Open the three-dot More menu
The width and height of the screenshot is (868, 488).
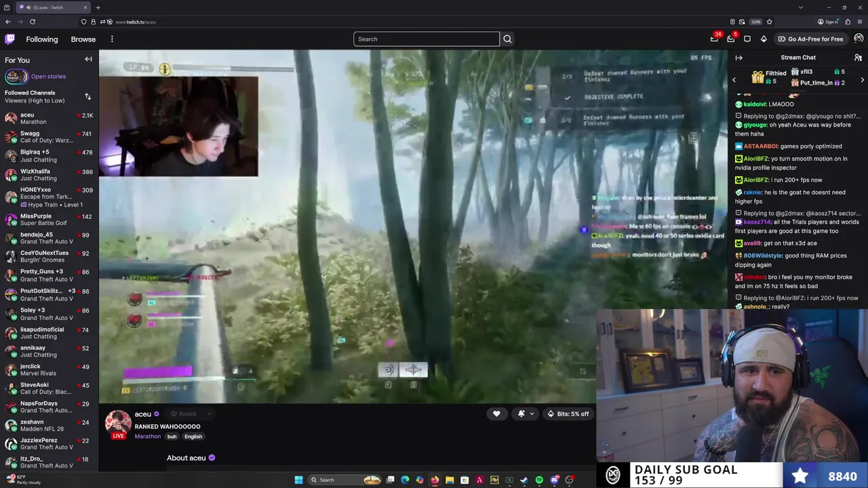point(112,39)
